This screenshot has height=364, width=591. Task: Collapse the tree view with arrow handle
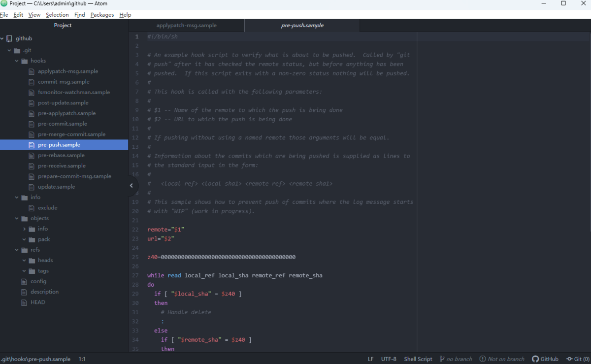coord(131,186)
